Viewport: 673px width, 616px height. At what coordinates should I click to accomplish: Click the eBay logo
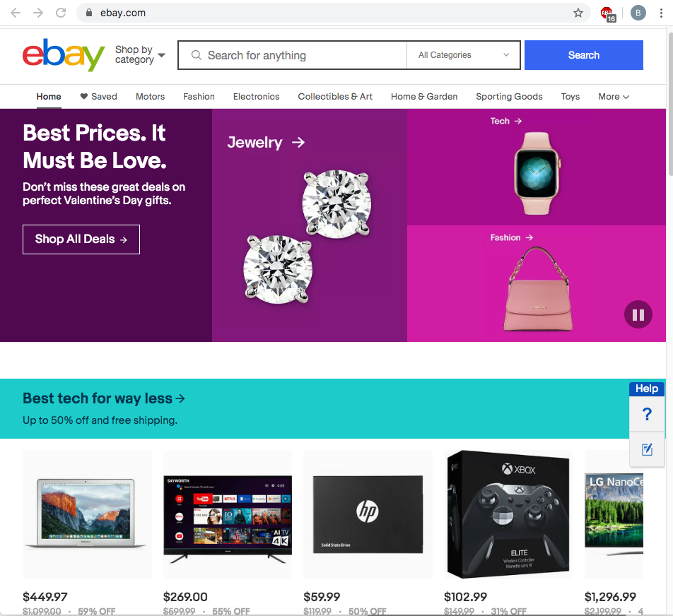(64, 55)
